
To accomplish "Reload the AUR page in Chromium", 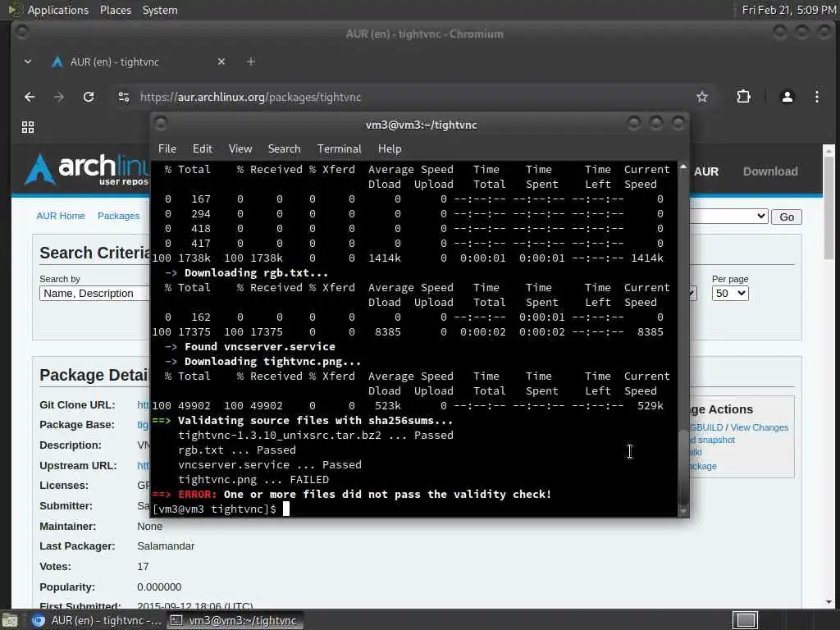I will 89,97.
